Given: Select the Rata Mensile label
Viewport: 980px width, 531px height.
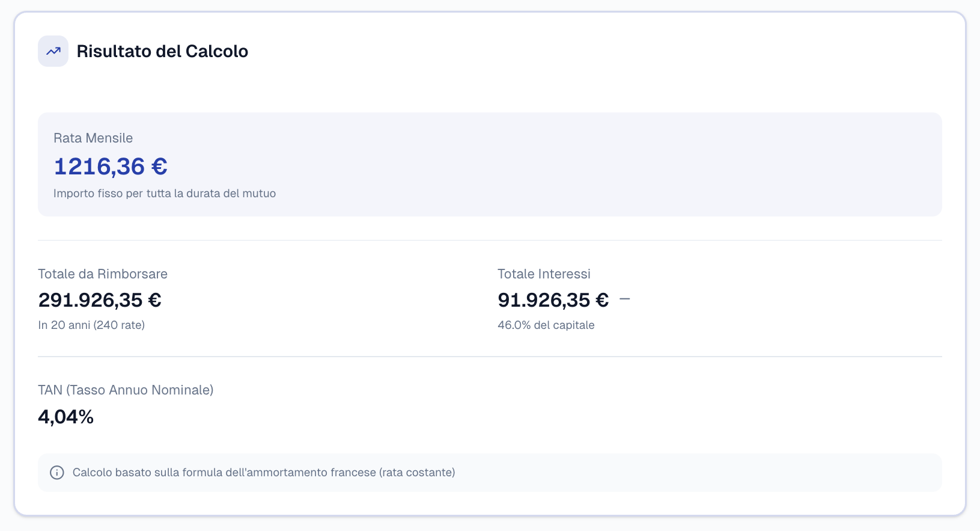Looking at the screenshot, I should click(x=93, y=138).
